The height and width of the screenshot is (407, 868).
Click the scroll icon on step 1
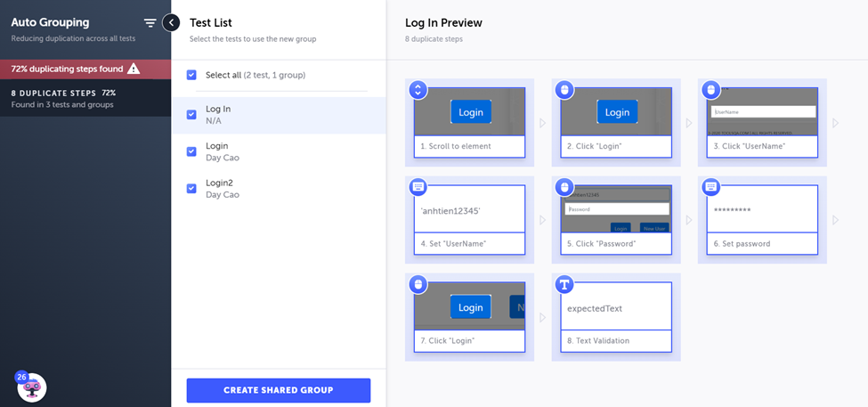tap(418, 90)
